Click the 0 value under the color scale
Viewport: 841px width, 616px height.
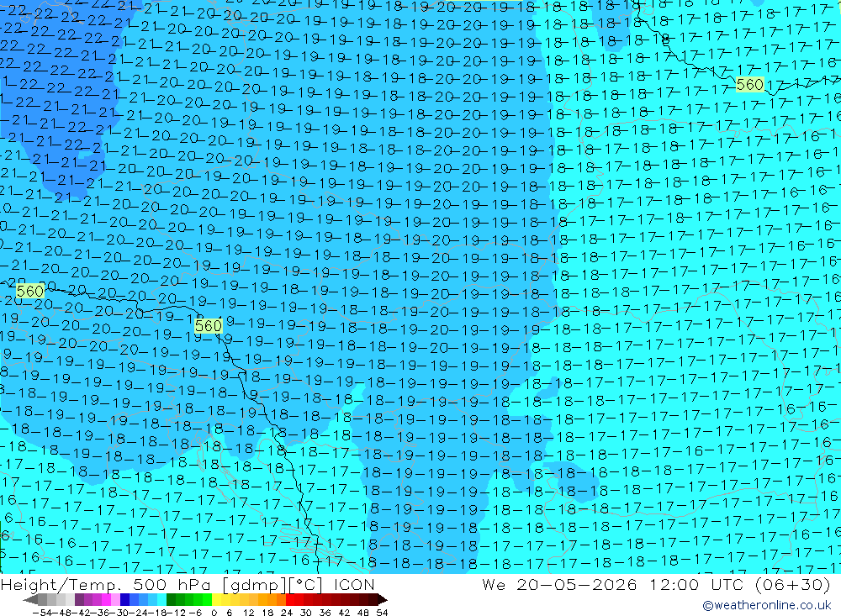click(214, 613)
